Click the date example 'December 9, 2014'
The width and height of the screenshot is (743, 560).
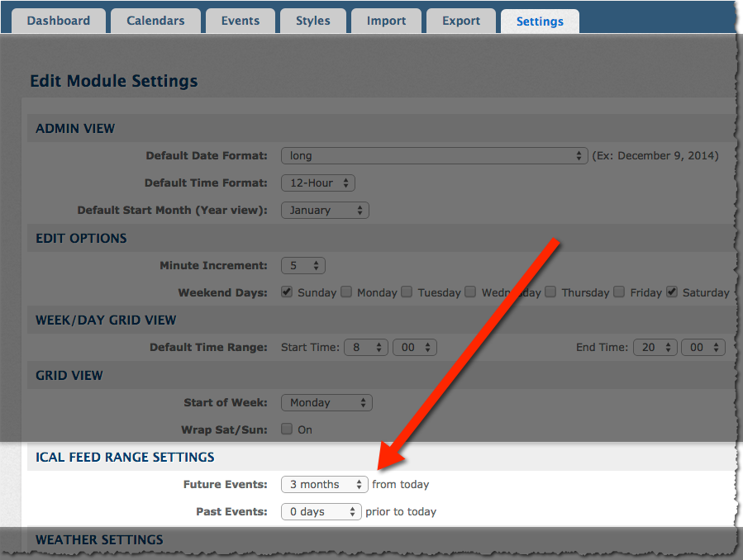tap(668, 156)
